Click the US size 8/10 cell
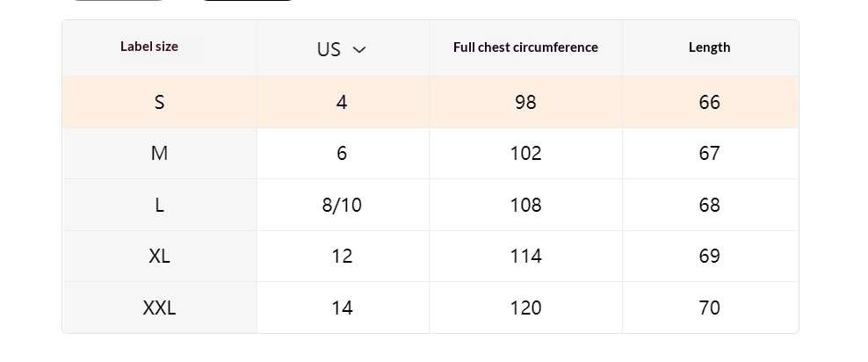 tap(342, 205)
